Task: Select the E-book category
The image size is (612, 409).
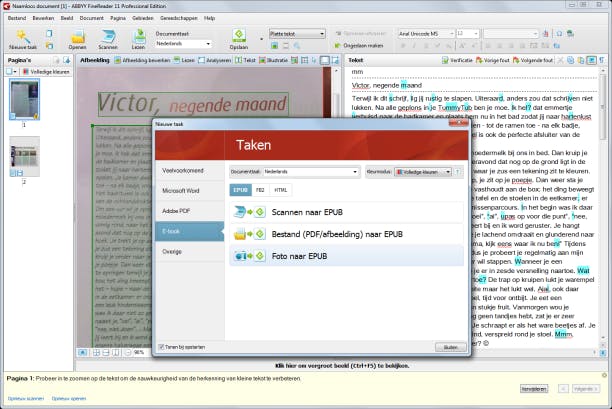Action: coord(190,231)
